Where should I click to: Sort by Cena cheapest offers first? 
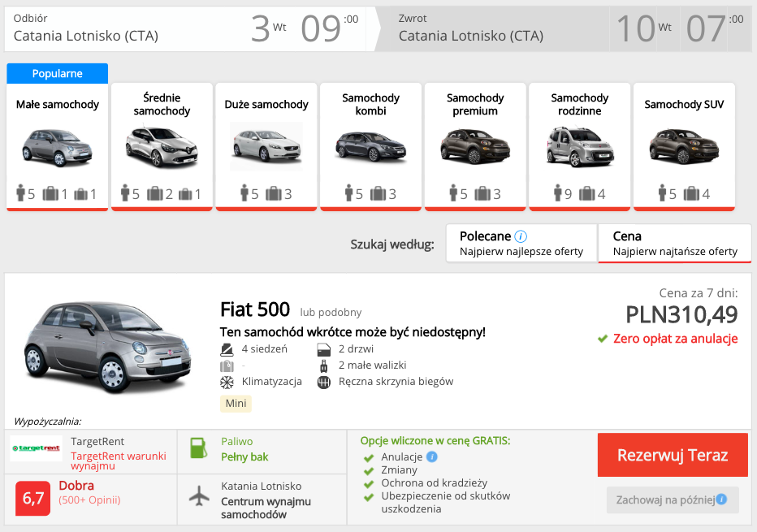click(675, 244)
